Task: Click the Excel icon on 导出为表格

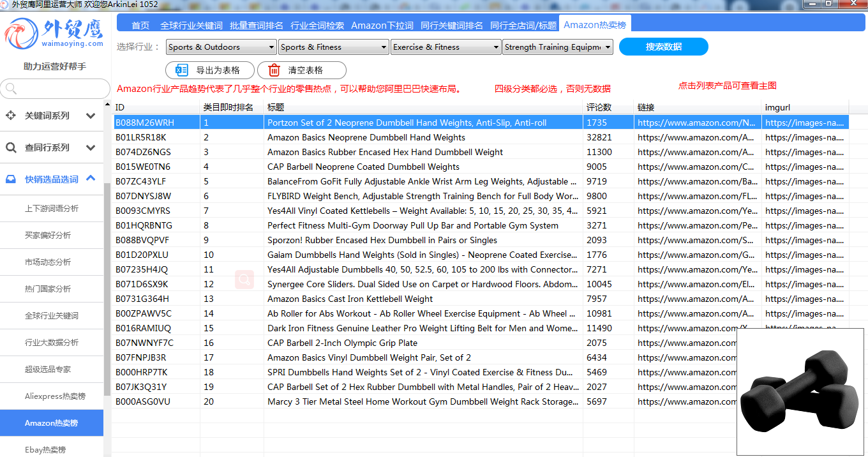Action: [x=182, y=70]
